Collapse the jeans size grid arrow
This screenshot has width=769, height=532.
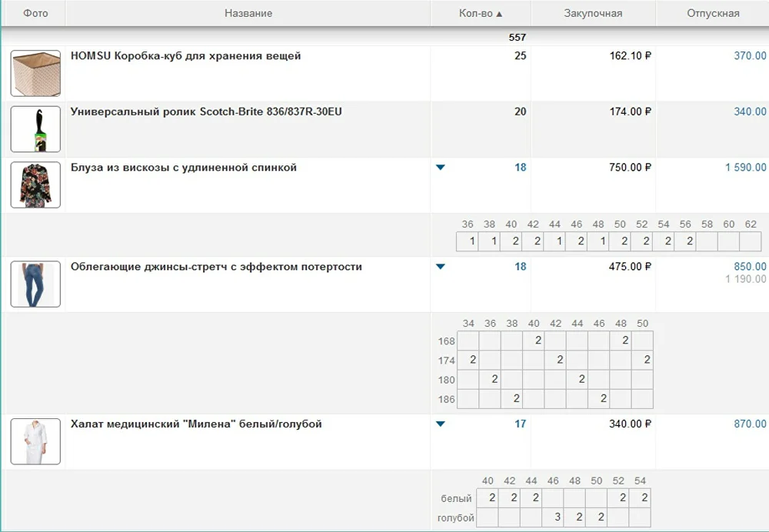point(441,267)
